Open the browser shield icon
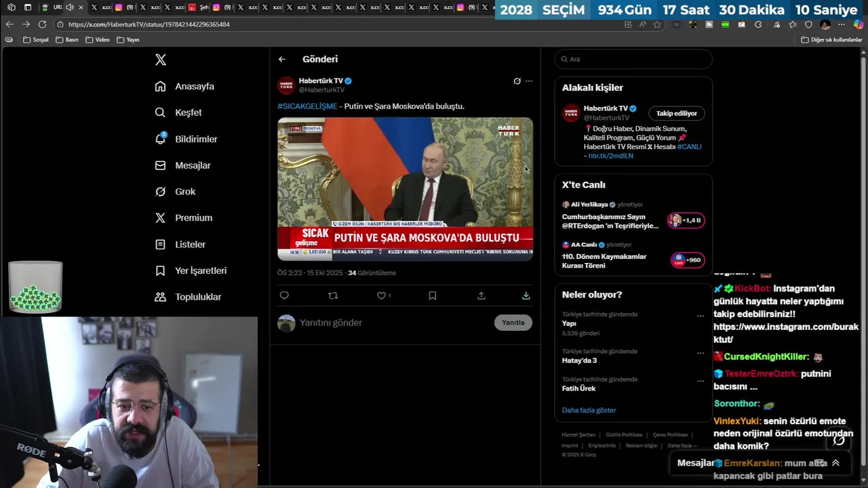868x488 pixels. click(808, 24)
